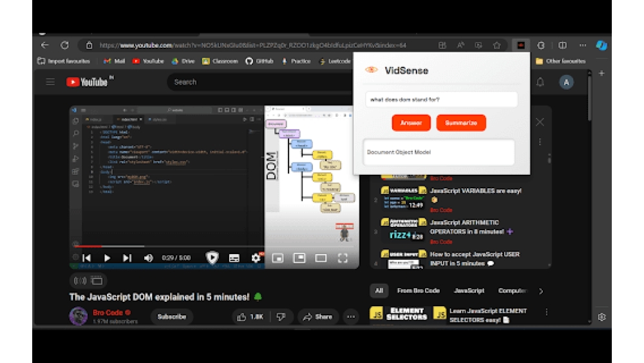Enter fullscreen video mode
The image size is (644, 363).
tap(343, 258)
